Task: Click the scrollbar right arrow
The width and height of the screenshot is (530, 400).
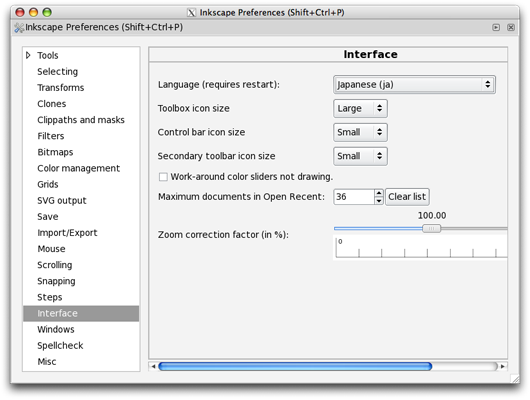Action: coord(503,366)
